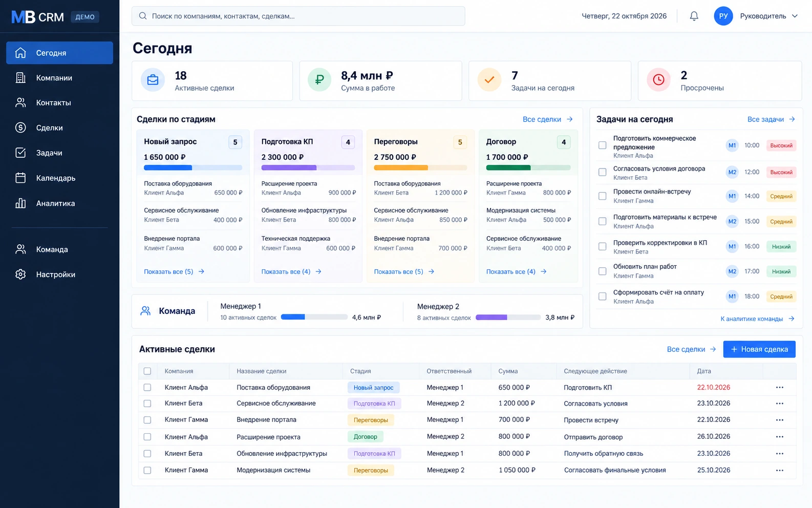Click the Дата column header
Image resolution: width=812 pixels, height=508 pixels.
click(704, 371)
